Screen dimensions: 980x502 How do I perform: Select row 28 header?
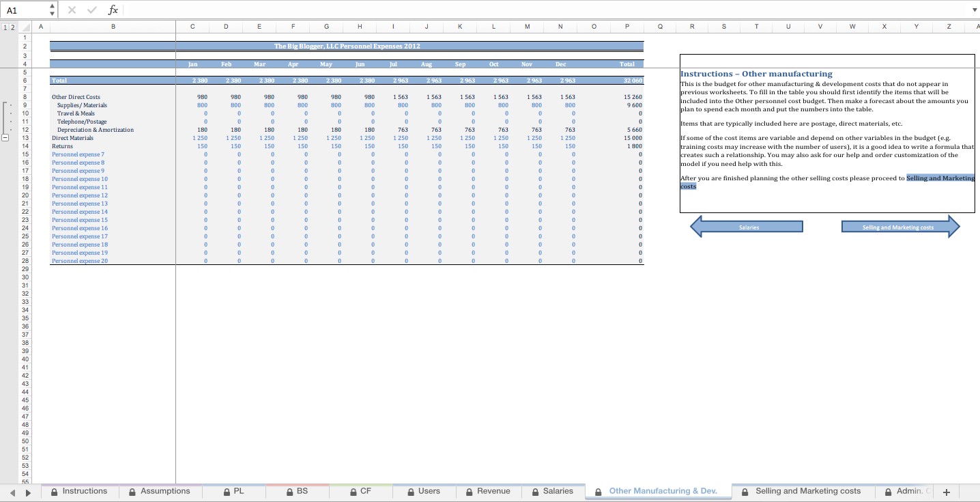click(x=25, y=261)
